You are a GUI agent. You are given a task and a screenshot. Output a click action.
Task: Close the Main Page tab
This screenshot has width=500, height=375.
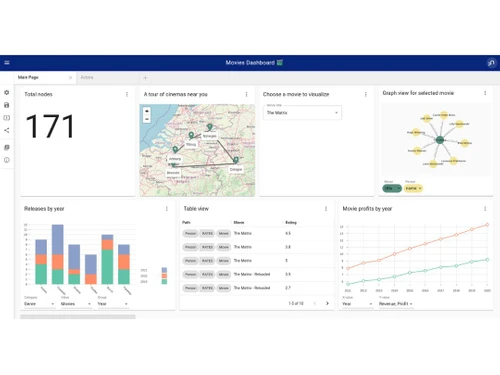[x=70, y=78]
